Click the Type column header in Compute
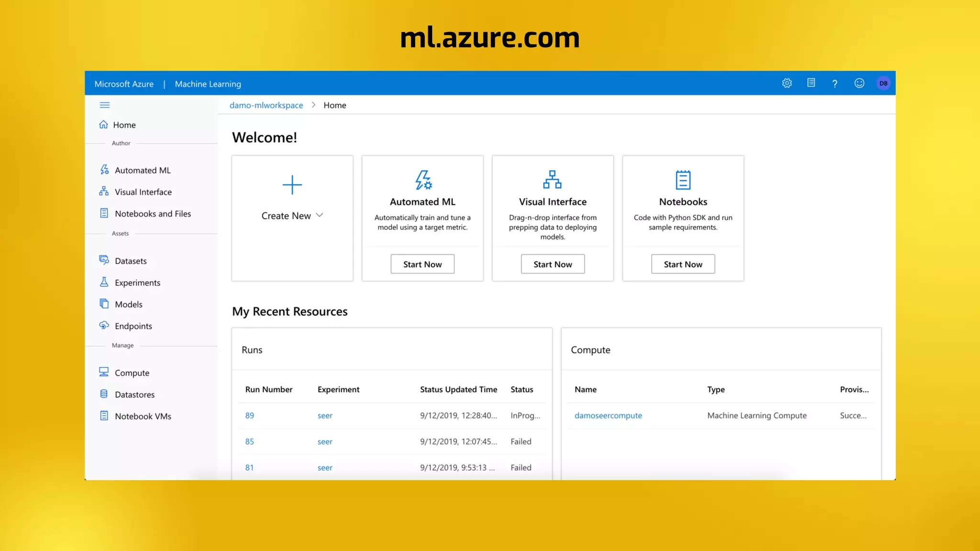 pos(716,389)
